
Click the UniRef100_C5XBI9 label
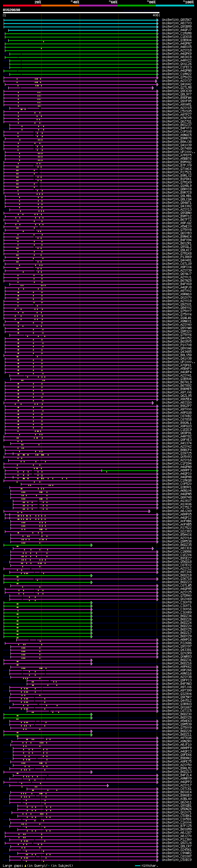tap(177, 860)
